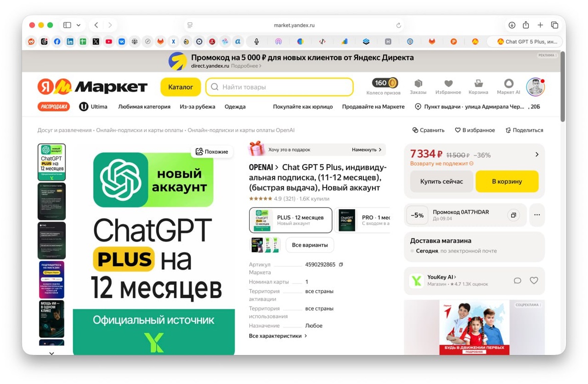Open chat with YouKey AI seller
Image resolution: width=588 pixels, height=384 pixels.
coord(517,281)
